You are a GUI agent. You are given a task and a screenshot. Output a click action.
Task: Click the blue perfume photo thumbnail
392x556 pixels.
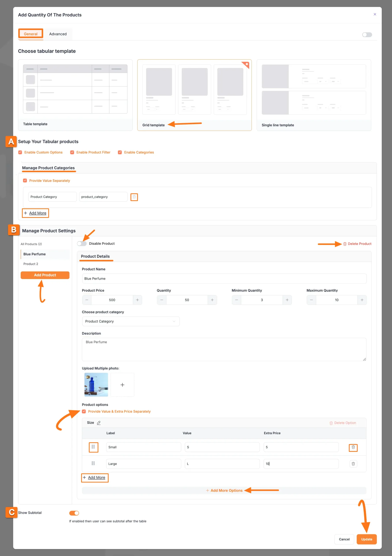96,385
